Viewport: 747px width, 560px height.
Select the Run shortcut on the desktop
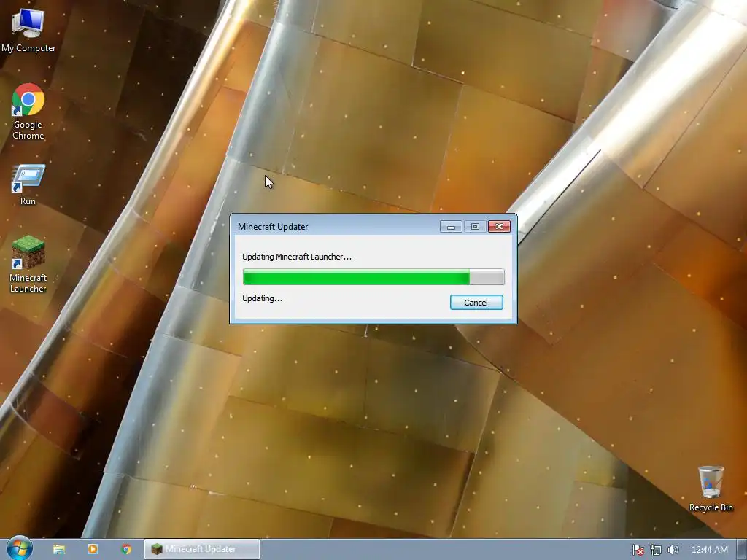[28, 184]
